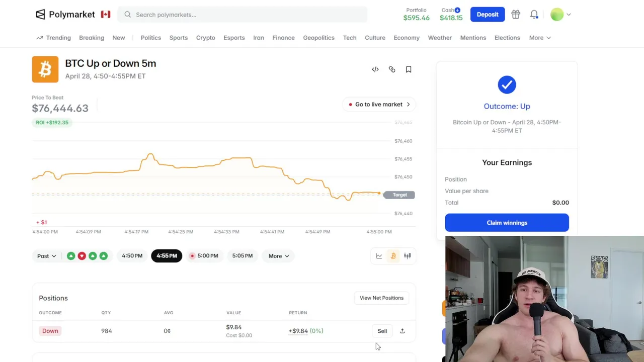The image size is (644, 362).
Task: Copy the market link icon
Action: pyautogui.click(x=392, y=69)
